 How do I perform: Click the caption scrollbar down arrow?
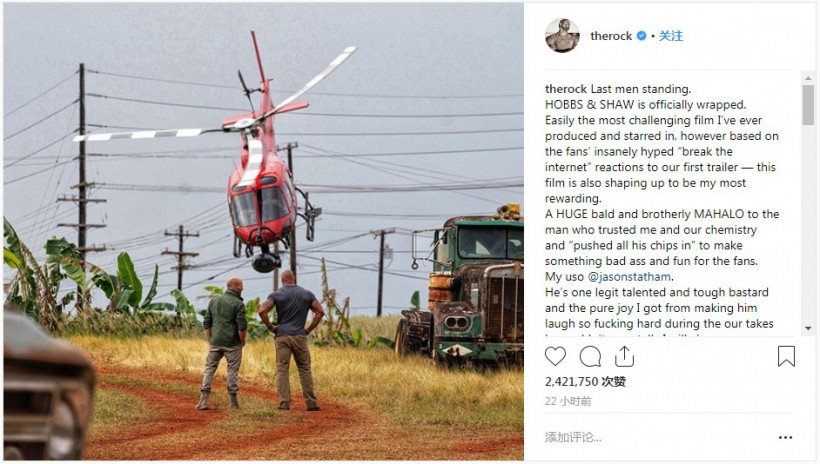tap(808, 328)
